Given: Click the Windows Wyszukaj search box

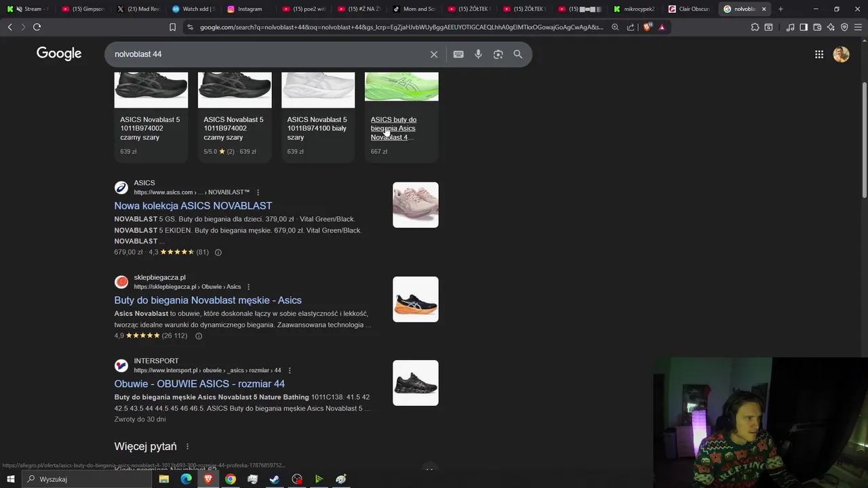Looking at the screenshot, I should coord(87,479).
